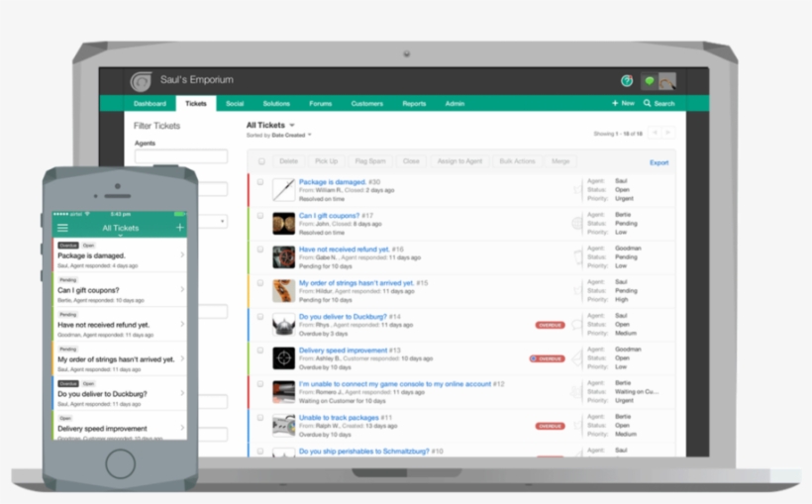This screenshot has height=504, width=812.
Task: Click the Close tickets button
Action: (411, 161)
